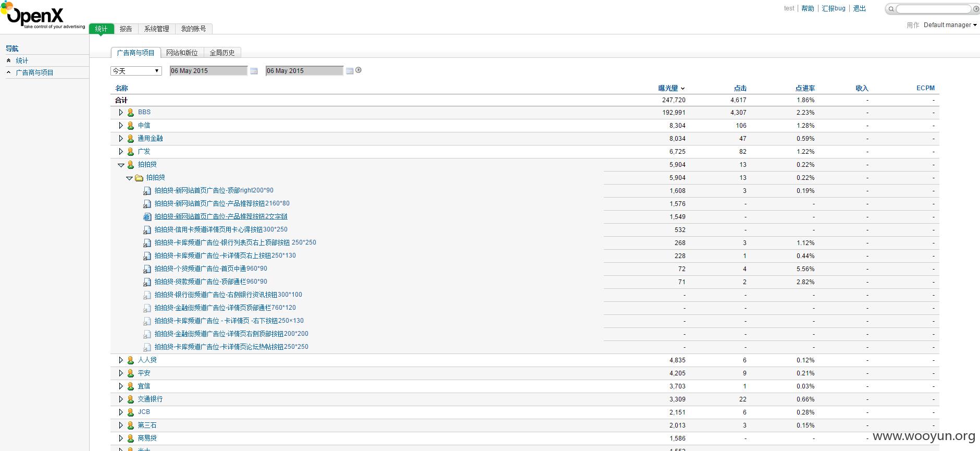Open the 拍拍贷-新网站首页广告位-产品推荐按钮2文字链 link
This screenshot has height=451, width=980.
[221, 216]
